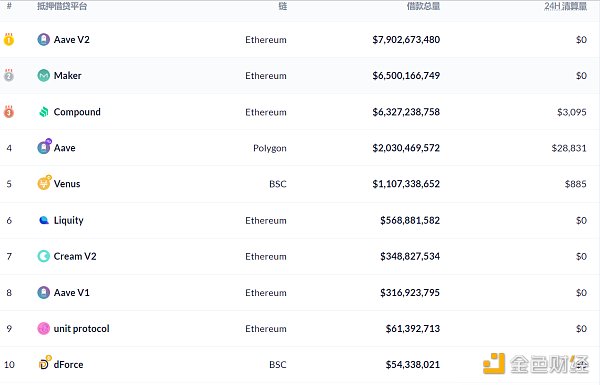600x385 pixels.
Task: Select the Compound borrow total $6,327,238,758
Action: click(x=406, y=112)
